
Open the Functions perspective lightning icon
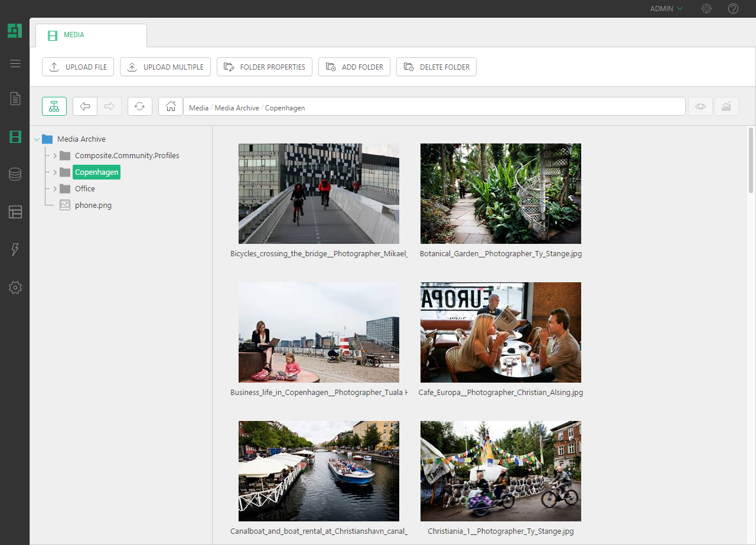coord(15,250)
